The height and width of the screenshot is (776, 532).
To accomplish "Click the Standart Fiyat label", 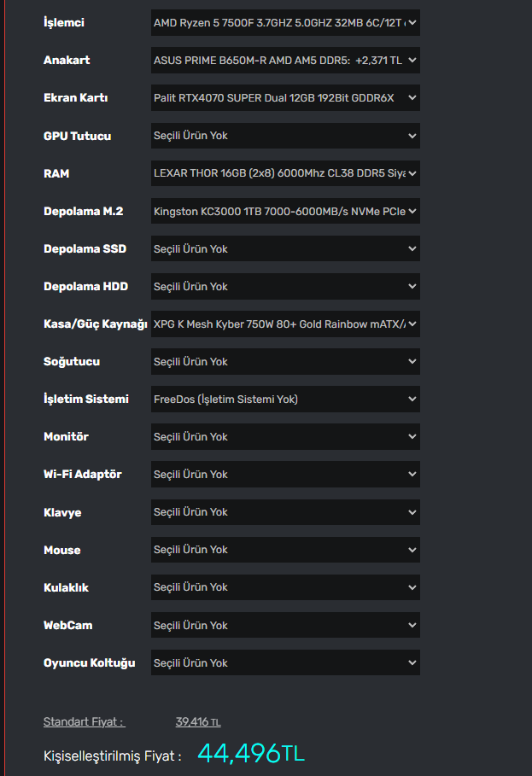I will pos(85,722).
